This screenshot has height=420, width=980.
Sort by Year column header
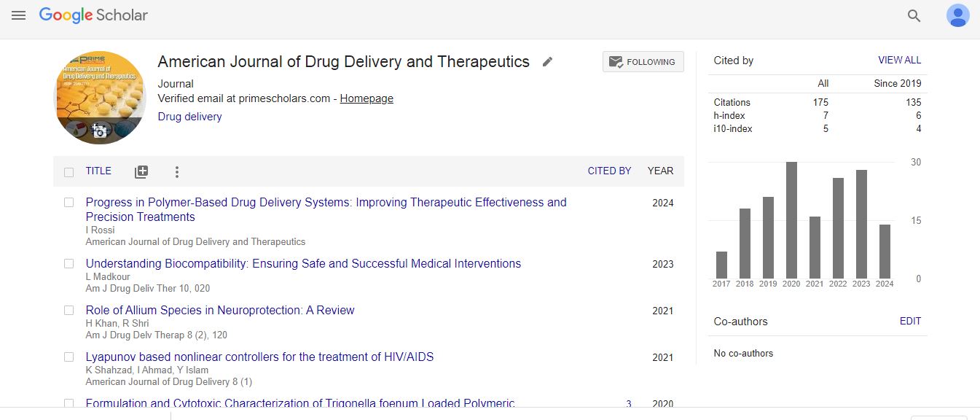tap(660, 171)
